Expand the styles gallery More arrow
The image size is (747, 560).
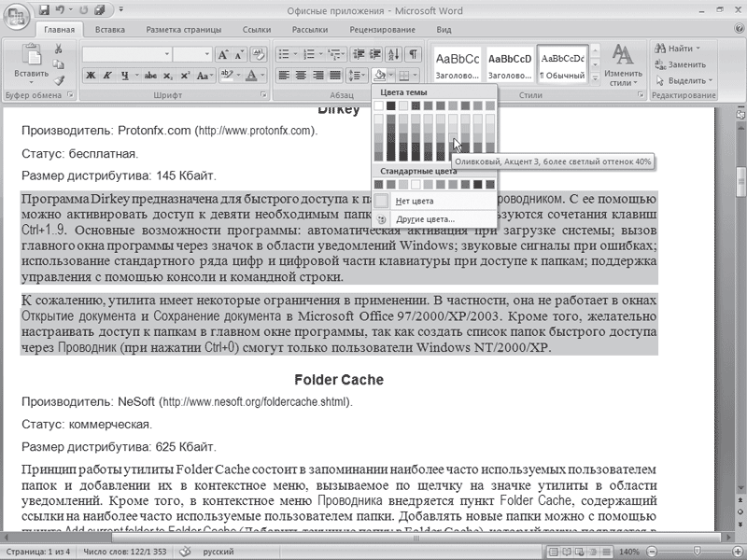coord(595,78)
